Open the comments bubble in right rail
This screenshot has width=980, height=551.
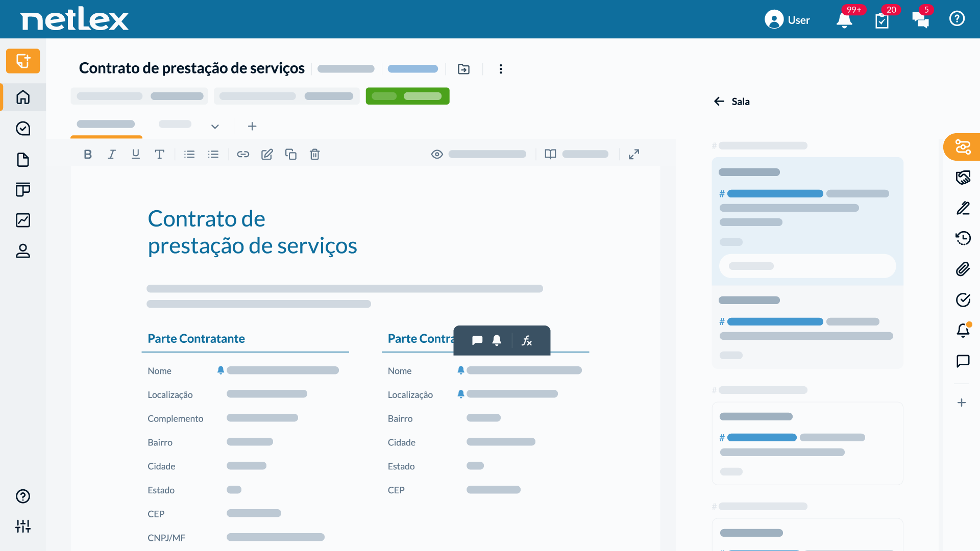(963, 361)
